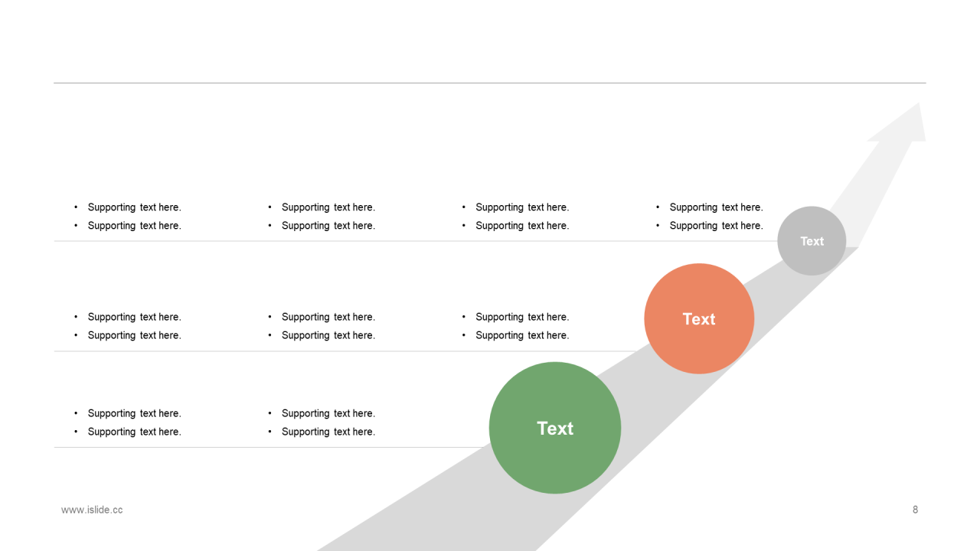Select the large green Text circle

(555, 428)
